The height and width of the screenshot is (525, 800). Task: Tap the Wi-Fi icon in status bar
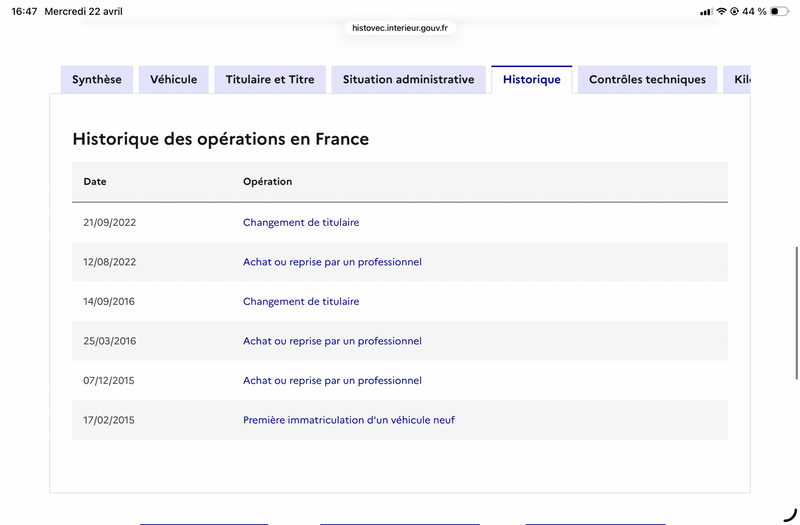[721, 11]
